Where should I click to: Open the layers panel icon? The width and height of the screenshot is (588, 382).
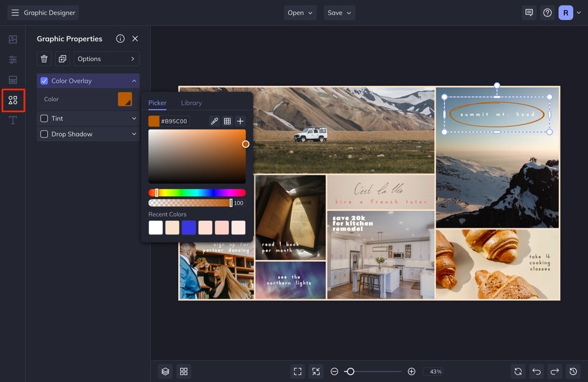165,371
